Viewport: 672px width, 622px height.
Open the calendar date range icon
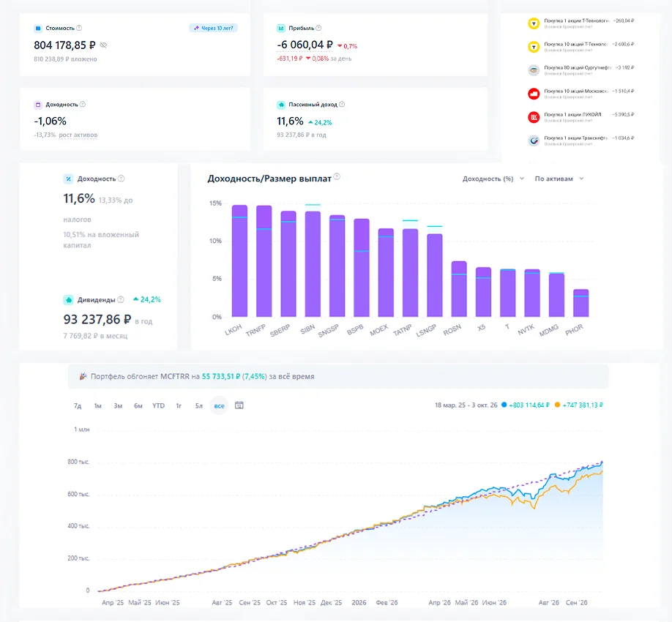point(239,405)
